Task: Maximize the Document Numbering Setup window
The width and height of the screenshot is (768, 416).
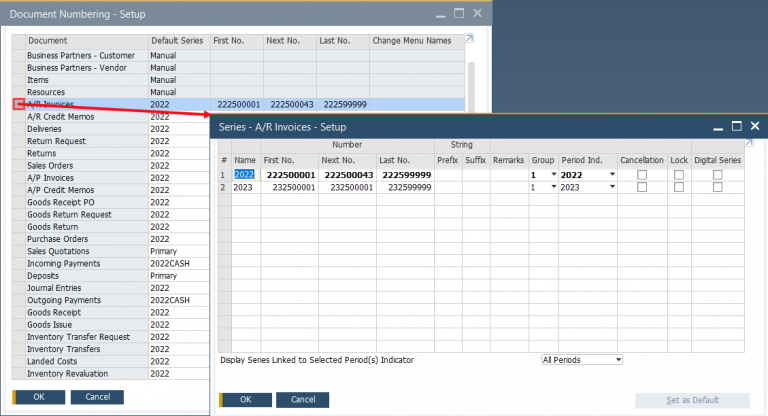Action: click(x=458, y=13)
